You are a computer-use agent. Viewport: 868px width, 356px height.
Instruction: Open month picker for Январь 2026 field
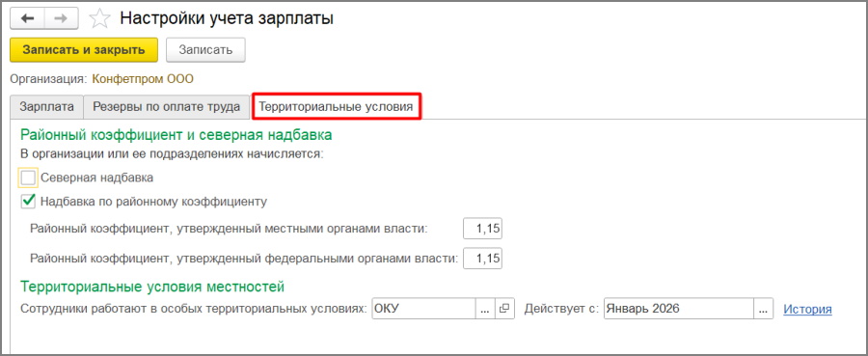764,309
